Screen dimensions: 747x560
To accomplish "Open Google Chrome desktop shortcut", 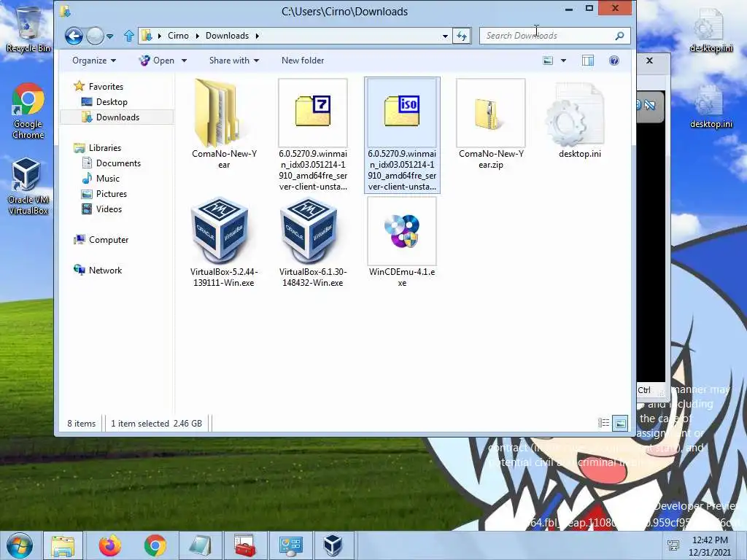I will click(28, 111).
